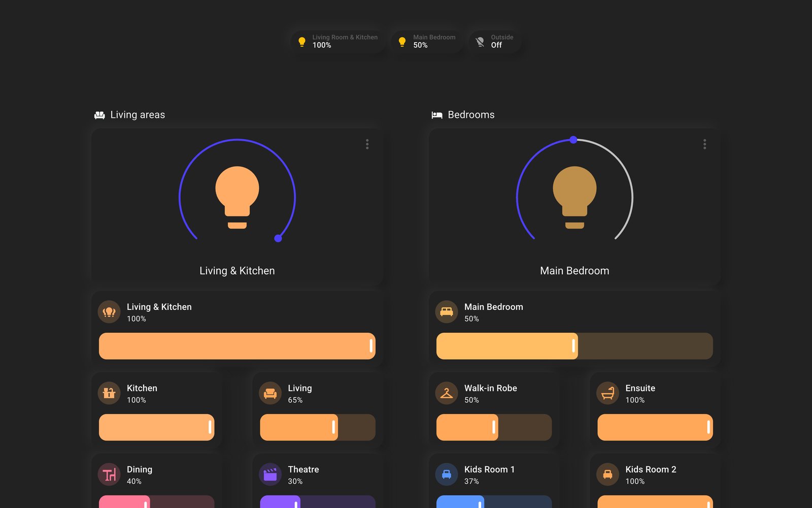Click the Kitchen counter icon
This screenshot has width=812, height=508.
click(109, 393)
